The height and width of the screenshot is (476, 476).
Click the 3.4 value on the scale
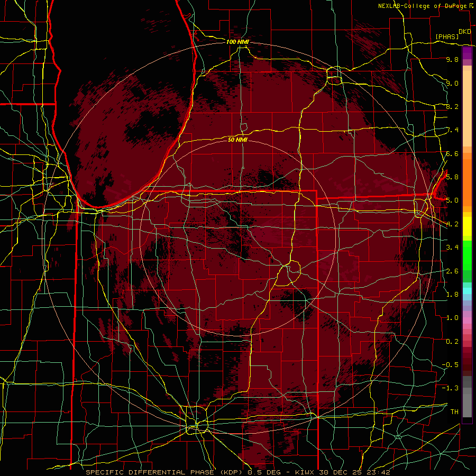452,247
